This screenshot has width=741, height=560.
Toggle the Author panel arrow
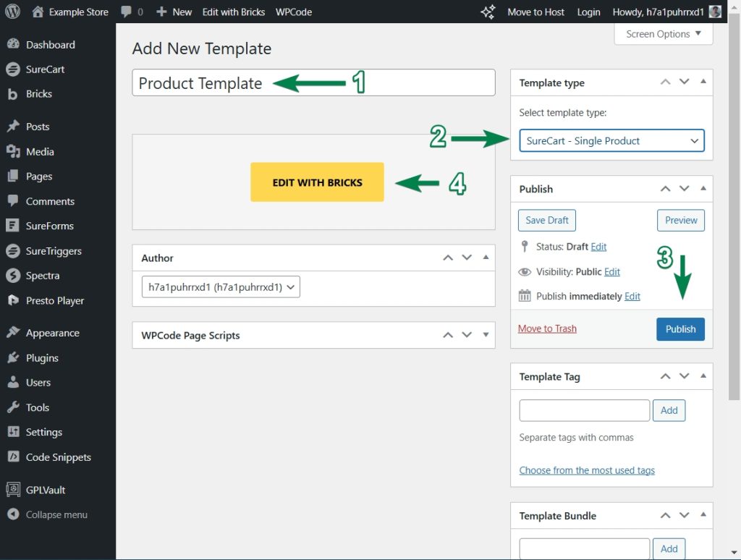pos(486,258)
